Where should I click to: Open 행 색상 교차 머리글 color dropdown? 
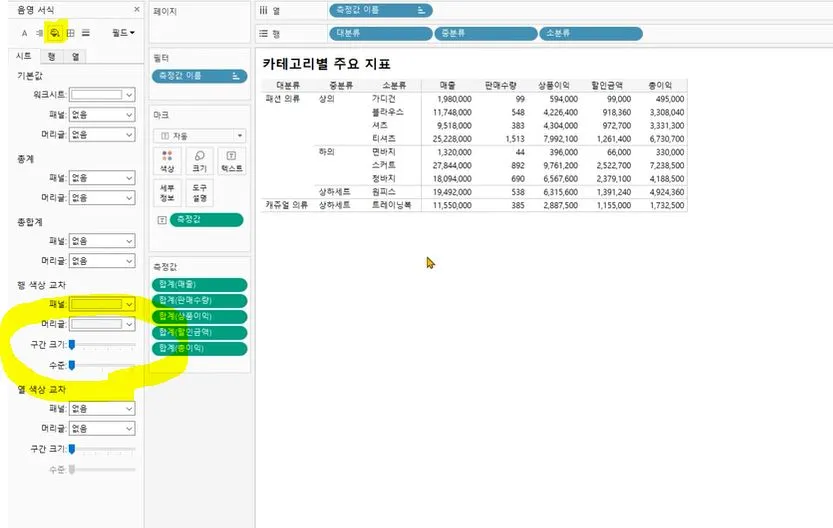pyautogui.click(x=102, y=324)
